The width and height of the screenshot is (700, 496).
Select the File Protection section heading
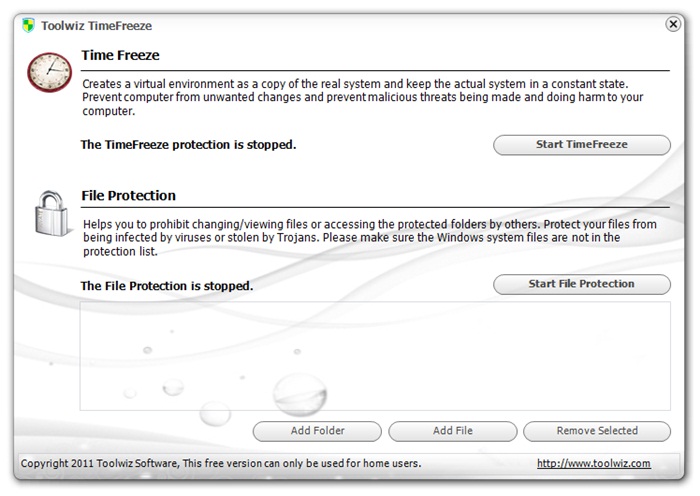(128, 196)
